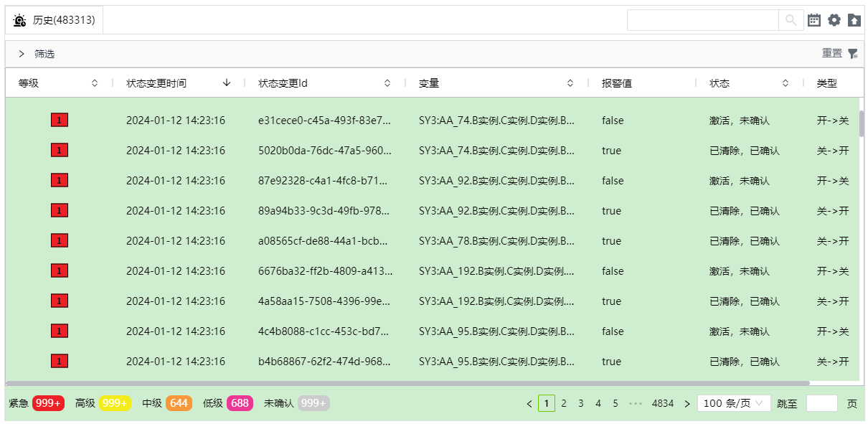
Task: Go to page 2 in pagination
Action: (x=564, y=404)
